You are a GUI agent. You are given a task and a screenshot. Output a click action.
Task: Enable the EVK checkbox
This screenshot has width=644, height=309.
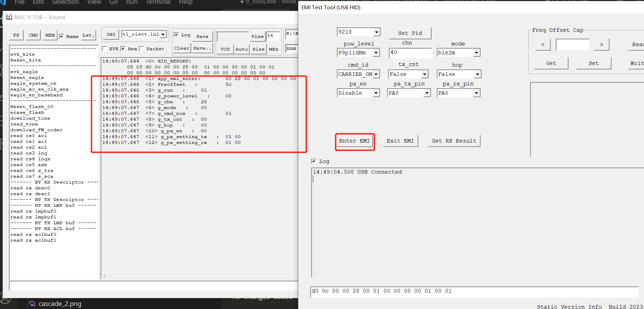pyautogui.click(x=105, y=49)
